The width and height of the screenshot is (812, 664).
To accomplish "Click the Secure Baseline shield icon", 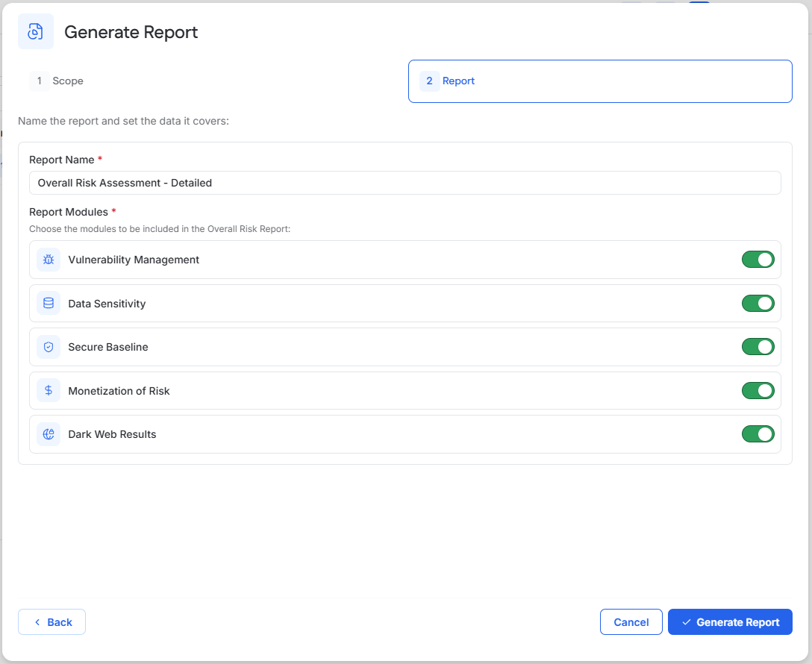I will point(49,347).
